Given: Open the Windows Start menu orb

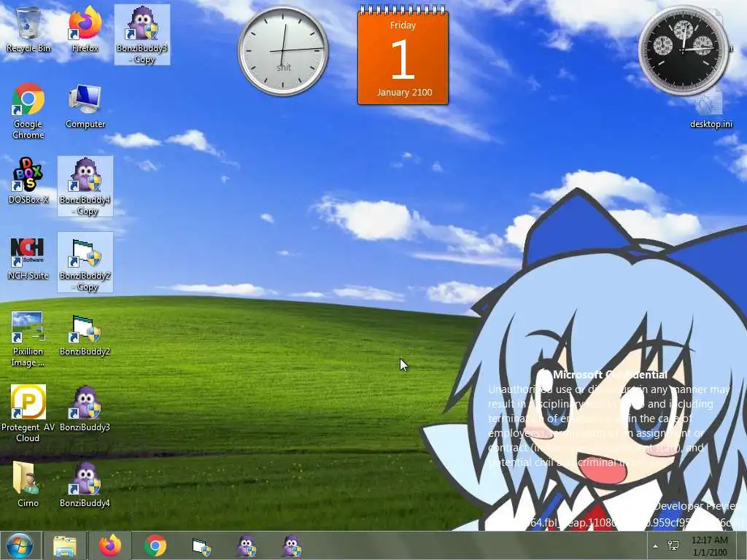Looking at the screenshot, I should click(x=20, y=545).
